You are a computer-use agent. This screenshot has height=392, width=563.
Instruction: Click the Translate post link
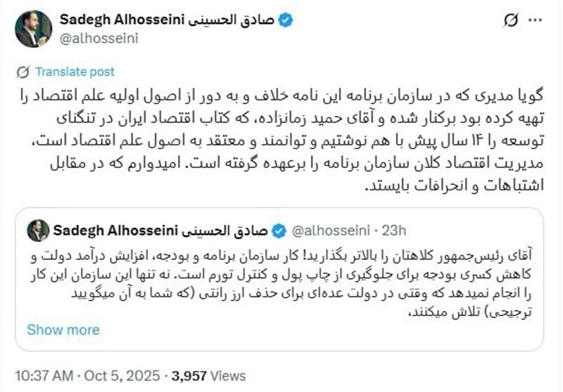click(74, 72)
